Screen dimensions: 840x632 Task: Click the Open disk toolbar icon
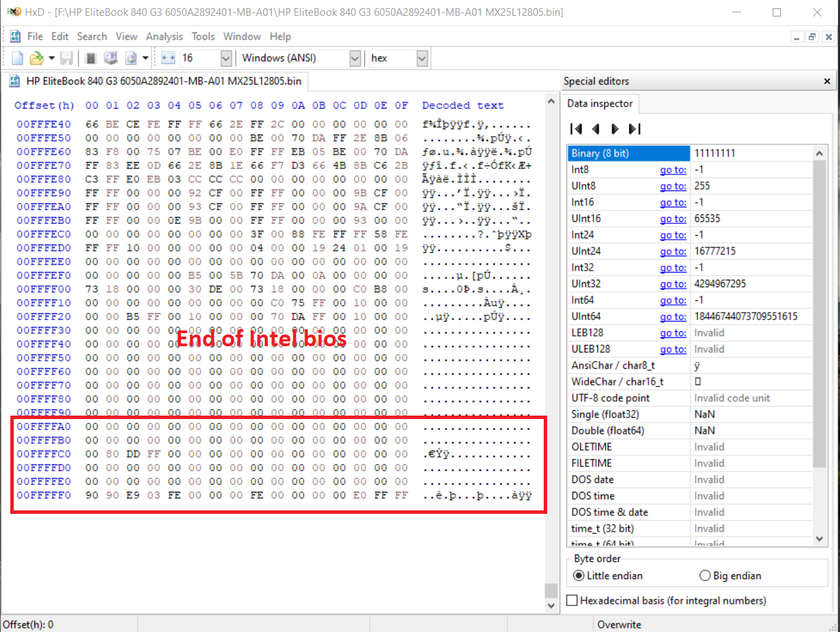tap(110, 58)
